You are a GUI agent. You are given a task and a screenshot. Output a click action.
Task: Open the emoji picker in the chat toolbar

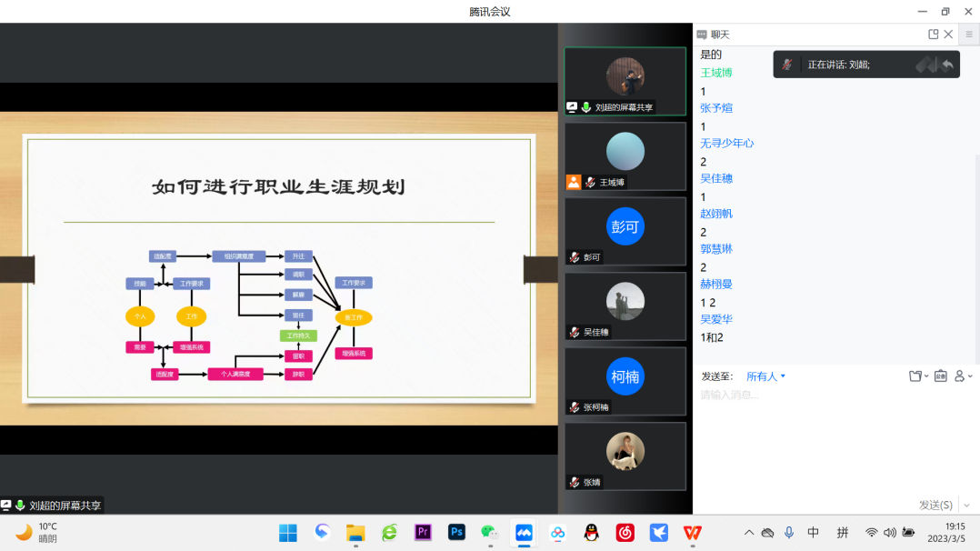pyautogui.click(x=941, y=376)
